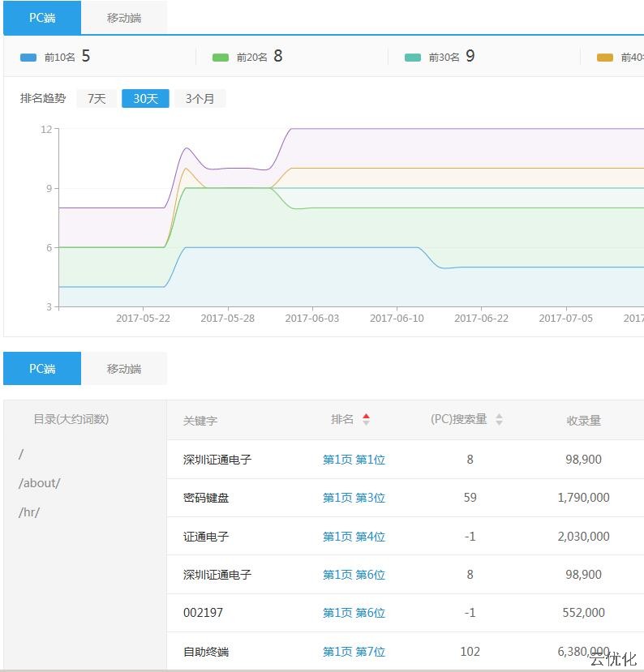This screenshot has height=672, width=644.
Task: Click keyword 证通电子
Action: click(x=206, y=536)
